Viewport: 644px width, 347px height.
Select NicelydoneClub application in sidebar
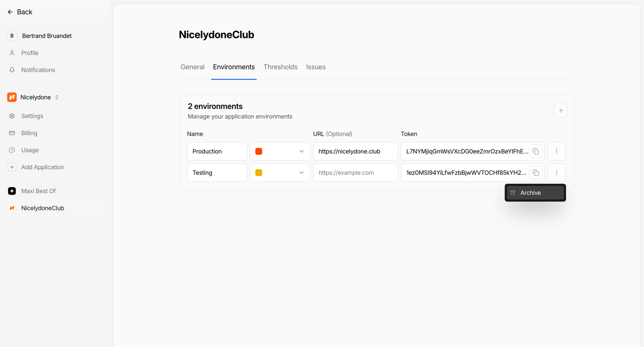(x=43, y=208)
